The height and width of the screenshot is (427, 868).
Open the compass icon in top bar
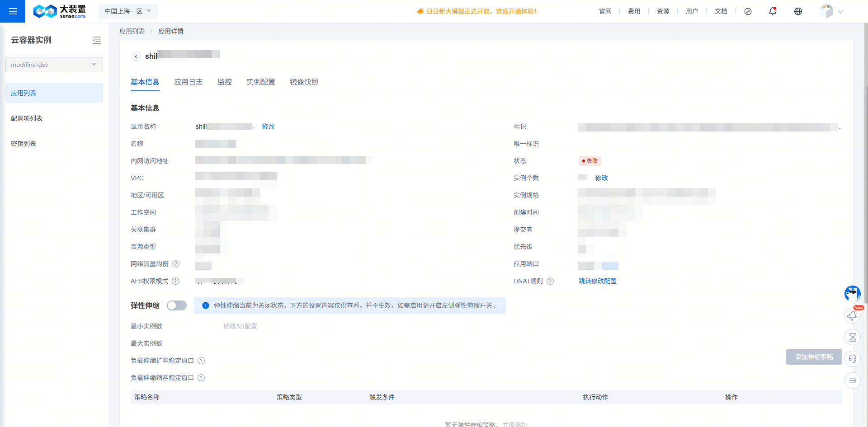(x=748, y=11)
